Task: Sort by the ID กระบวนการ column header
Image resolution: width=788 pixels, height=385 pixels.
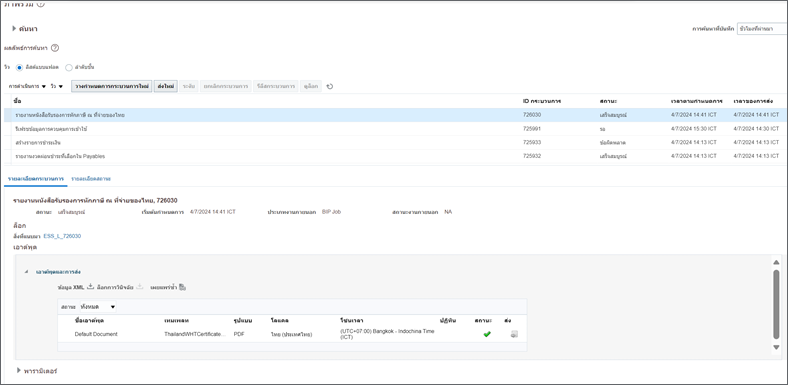Action: 542,101
